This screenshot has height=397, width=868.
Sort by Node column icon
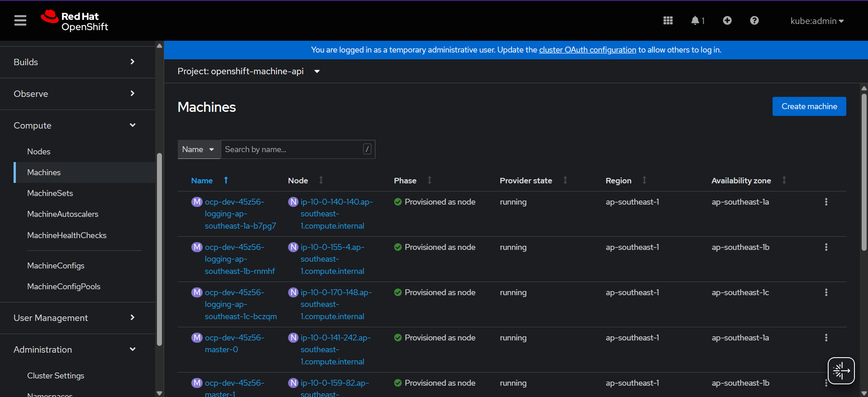click(x=321, y=180)
